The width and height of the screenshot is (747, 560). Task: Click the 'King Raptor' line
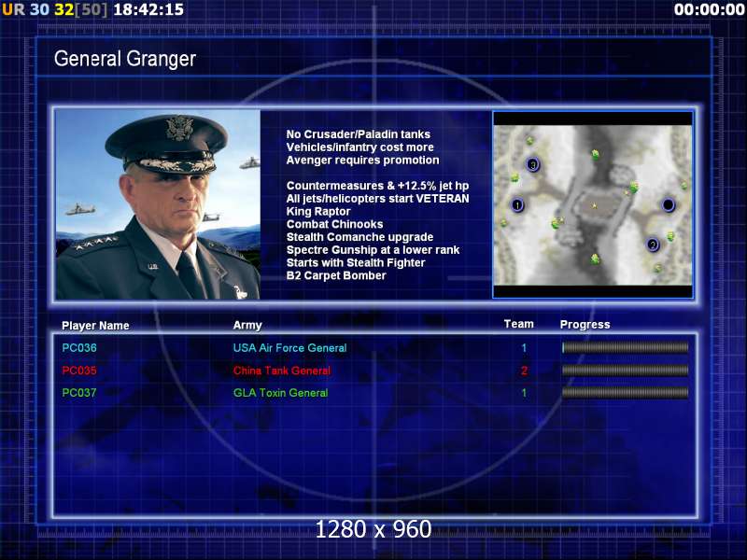(x=318, y=212)
